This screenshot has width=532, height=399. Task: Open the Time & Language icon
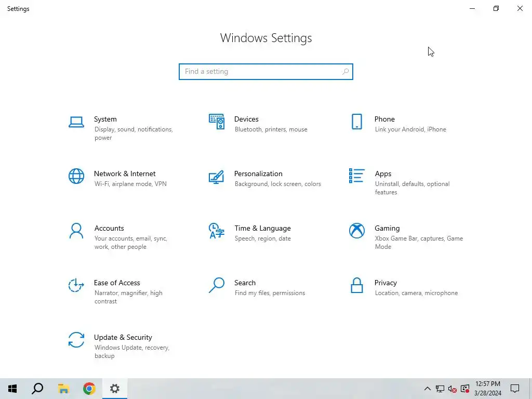tap(217, 231)
